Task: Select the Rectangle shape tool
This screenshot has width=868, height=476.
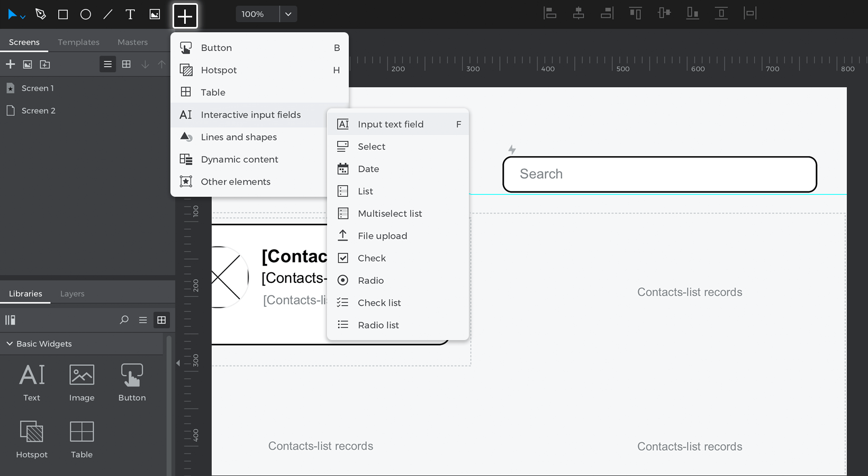Action: click(63, 14)
